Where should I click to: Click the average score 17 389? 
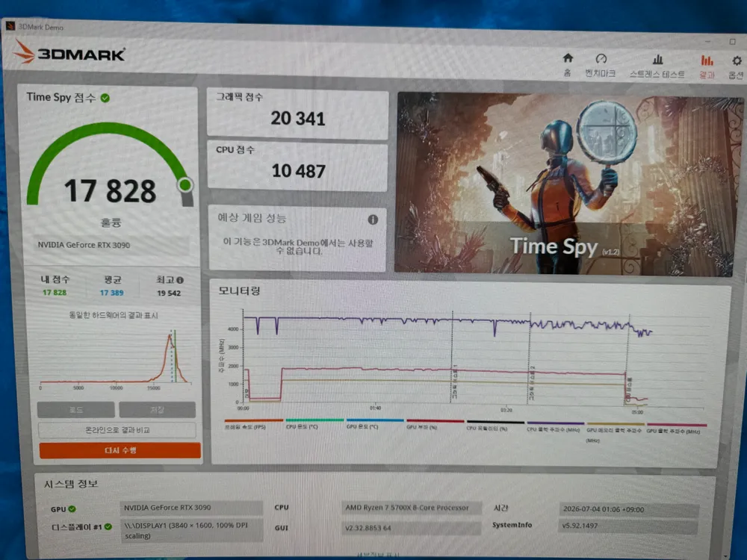[111, 293]
